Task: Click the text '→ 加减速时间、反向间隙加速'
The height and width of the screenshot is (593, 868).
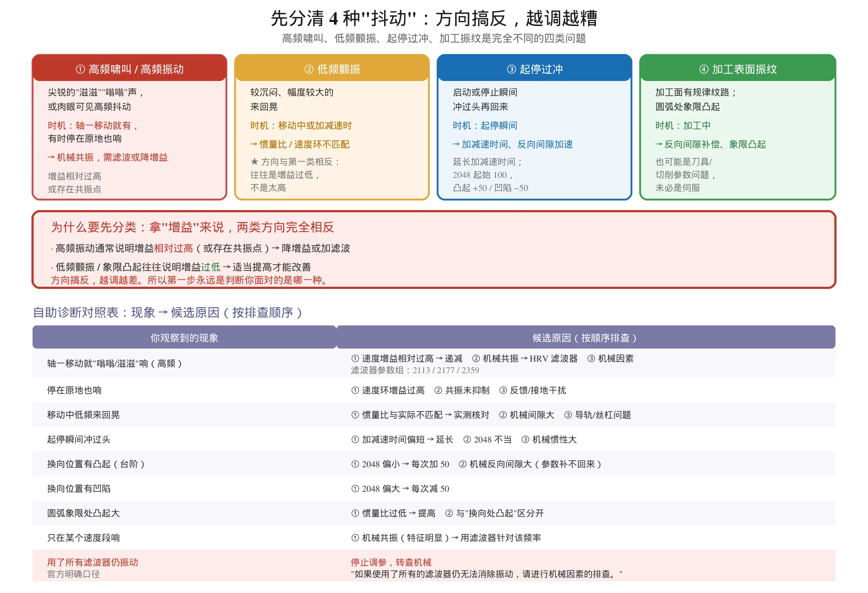Action: coord(512,144)
